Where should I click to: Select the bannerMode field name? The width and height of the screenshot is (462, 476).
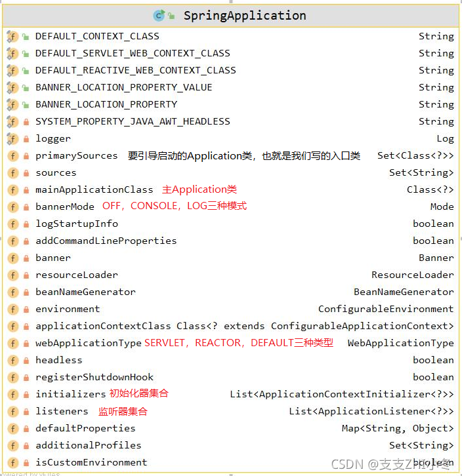(65, 207)
